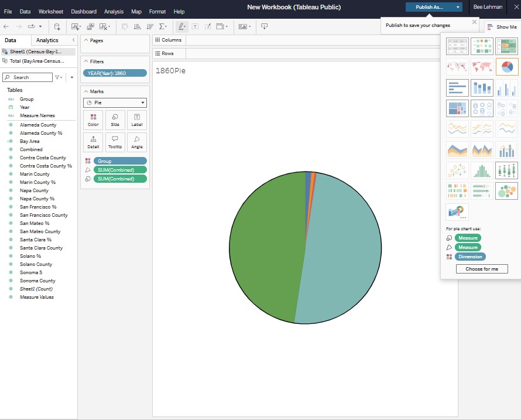Open the Pie mark type dropdown
The image size is (521, 420).
[x=115, y=103]
